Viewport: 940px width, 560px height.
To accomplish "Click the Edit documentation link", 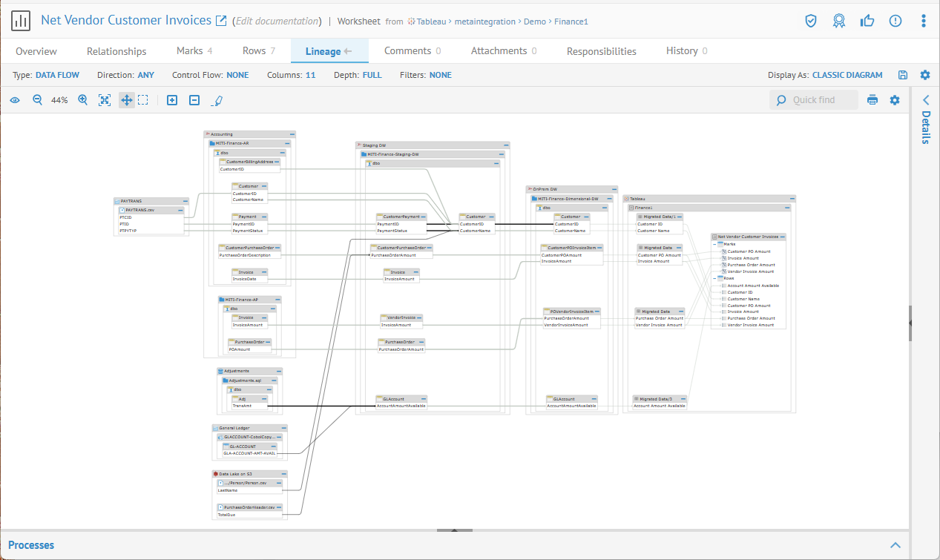I will pyautogui.click(x=277, y=22).
